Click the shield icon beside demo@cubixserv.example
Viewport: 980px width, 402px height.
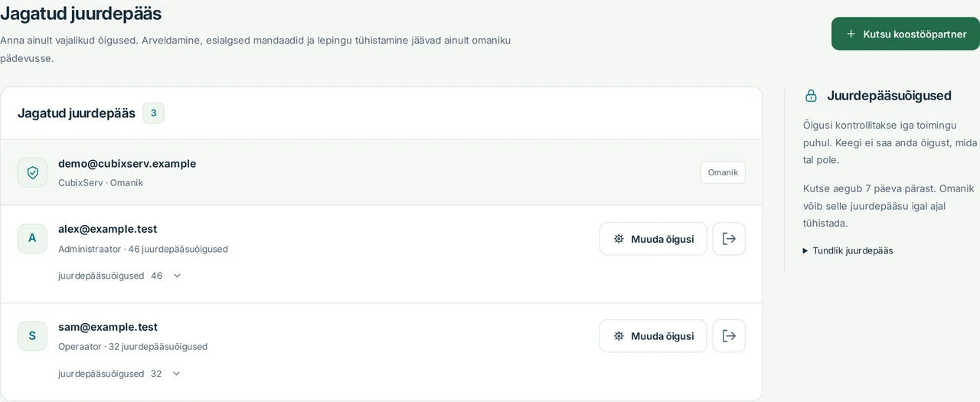(32, 172)
